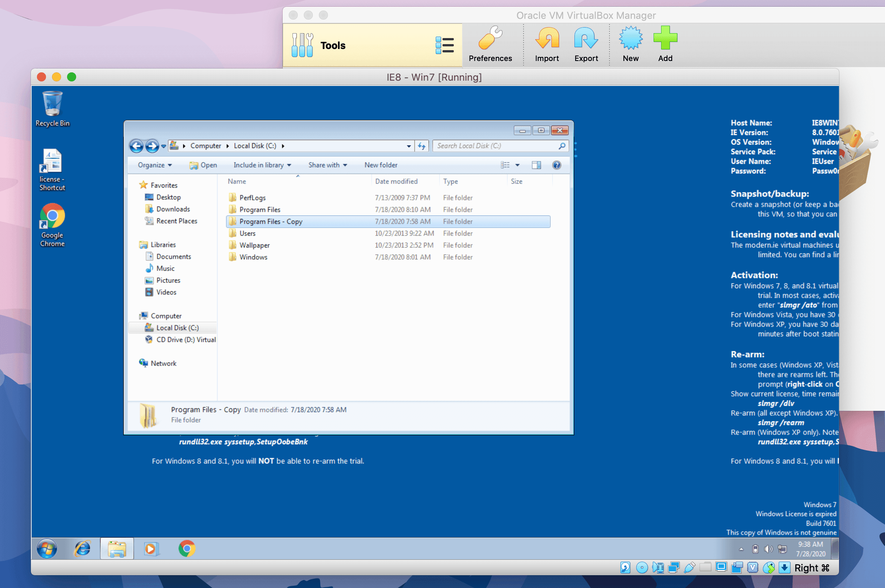Click the optical disc indicator in VM status bar

642,567
